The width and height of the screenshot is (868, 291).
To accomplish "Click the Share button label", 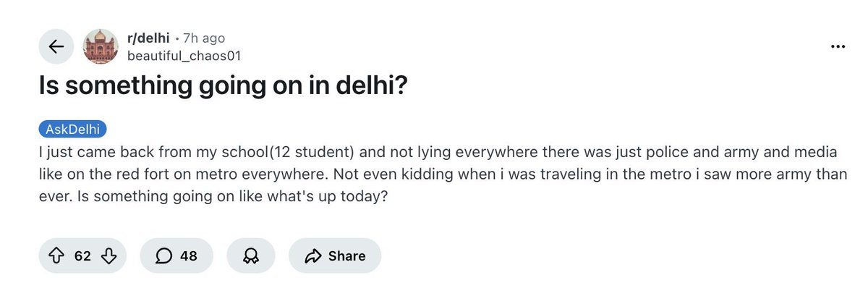I will (346, 256).
